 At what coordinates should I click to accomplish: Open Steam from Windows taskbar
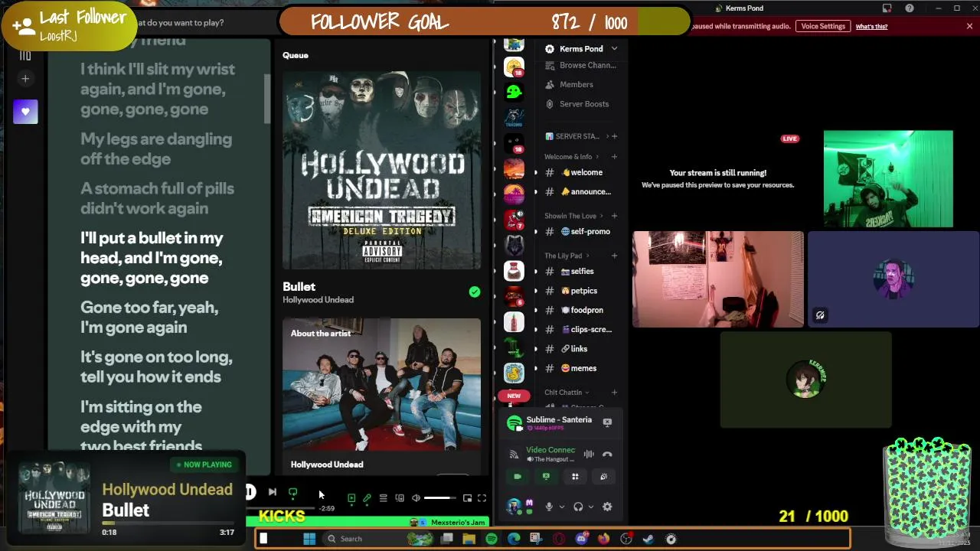[648, 539]
